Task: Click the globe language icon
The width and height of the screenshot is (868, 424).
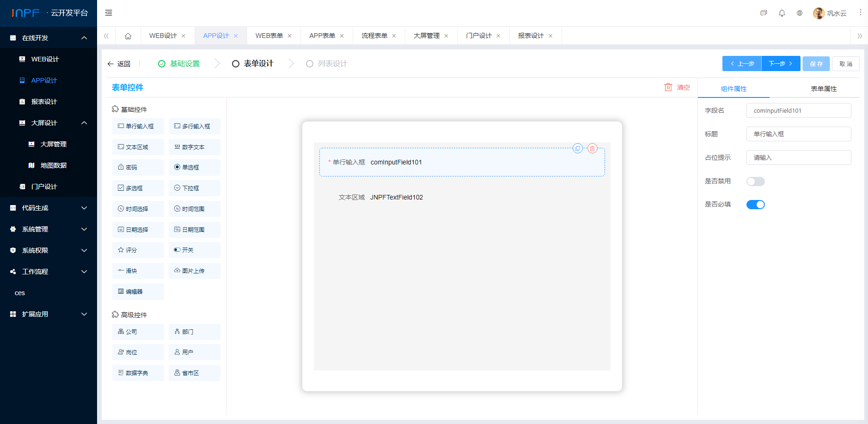Action: [799, 13]
